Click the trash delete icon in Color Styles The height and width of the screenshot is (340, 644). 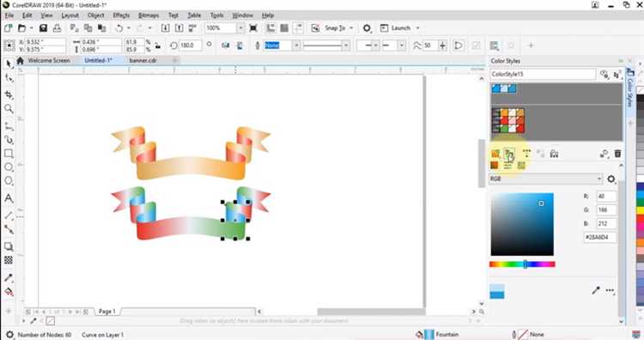tap(617, 154)
